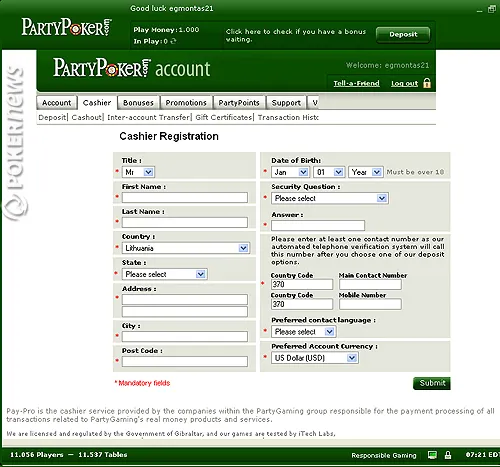Open the Gift Certificates link
The width and height of the screenshot is (500, 467).
(x=224, y=117)
